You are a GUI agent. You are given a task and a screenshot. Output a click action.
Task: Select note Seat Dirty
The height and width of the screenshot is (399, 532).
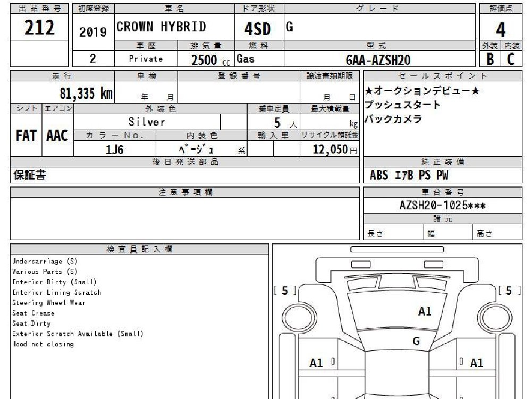tap(31, 324)
